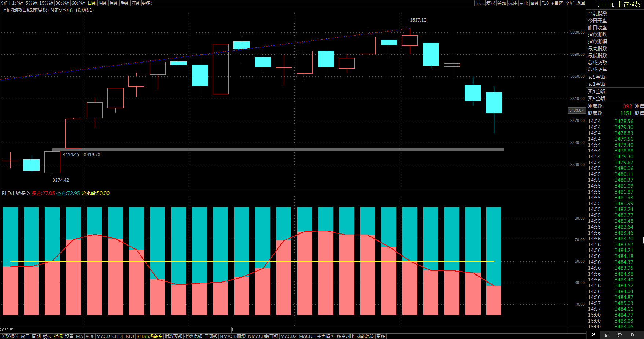Add to watchlist with +自选
This screenshot has width=644, height=339.
[x=557, y=3]
